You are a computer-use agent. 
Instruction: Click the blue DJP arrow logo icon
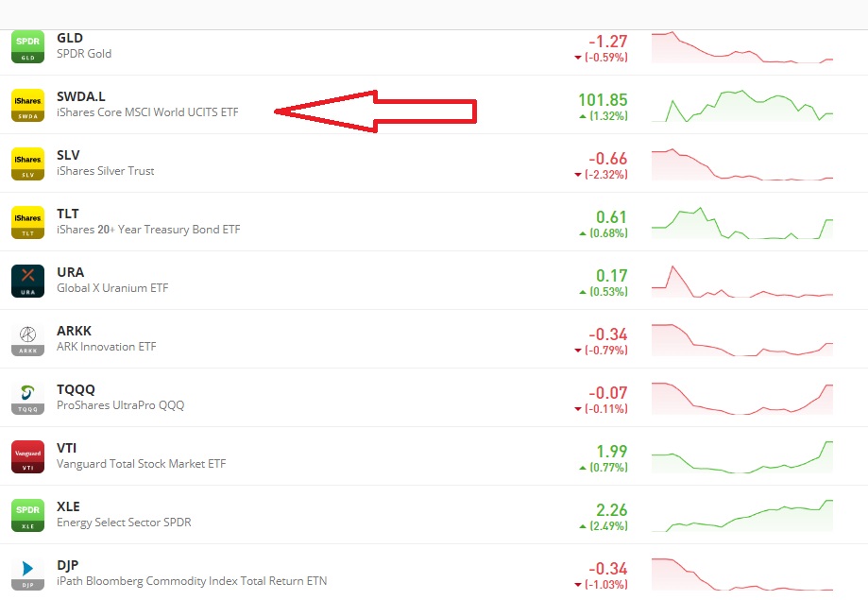pyautogui.click(x=27, y=574)
